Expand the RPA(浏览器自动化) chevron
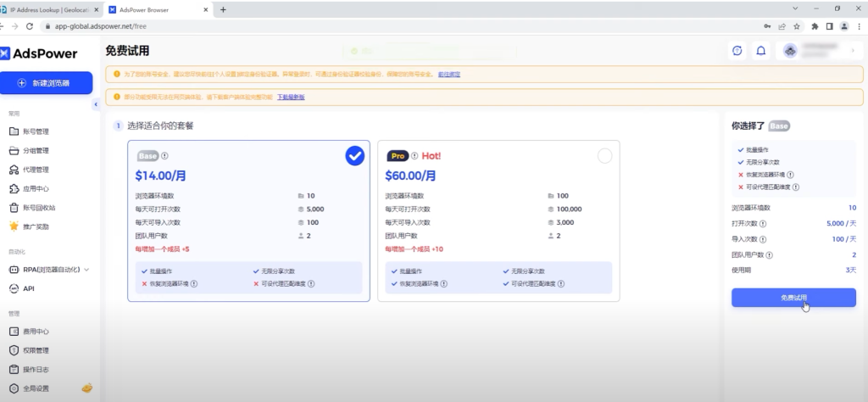This screenshot has height=402, width=868. click(x=86, y=270)
